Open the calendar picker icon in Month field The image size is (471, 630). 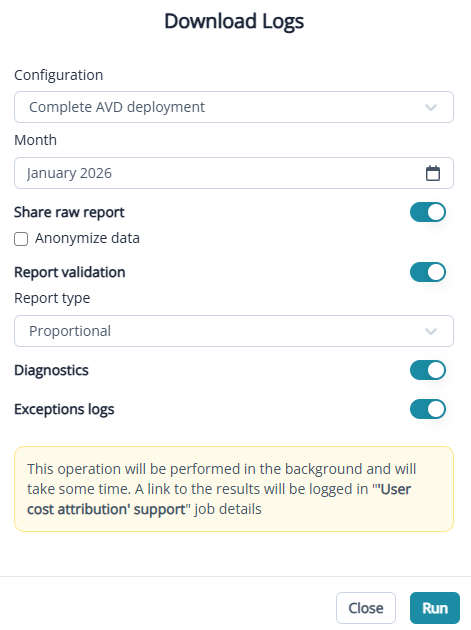(432, 173)
